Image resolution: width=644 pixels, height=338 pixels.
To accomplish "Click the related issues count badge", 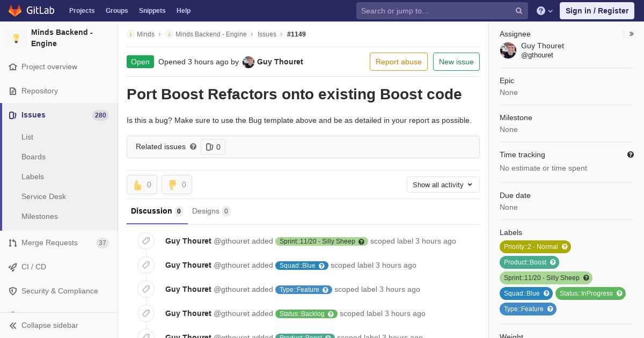I will (213, 147).
